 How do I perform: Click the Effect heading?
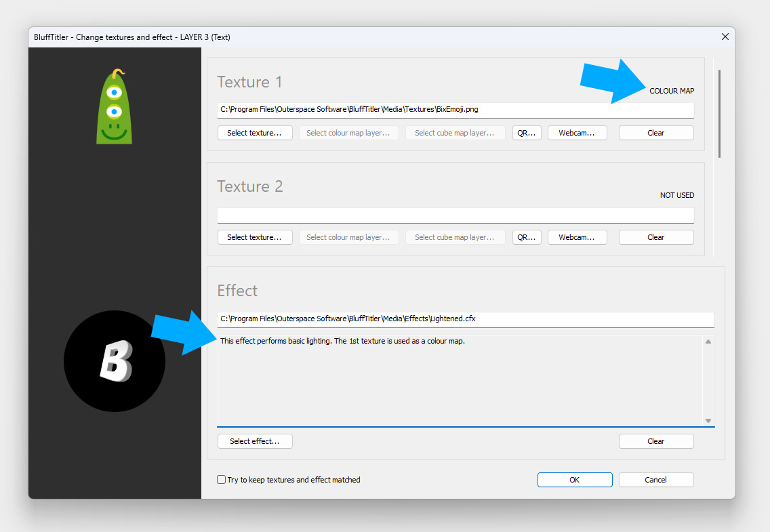(x=237, y=291)
